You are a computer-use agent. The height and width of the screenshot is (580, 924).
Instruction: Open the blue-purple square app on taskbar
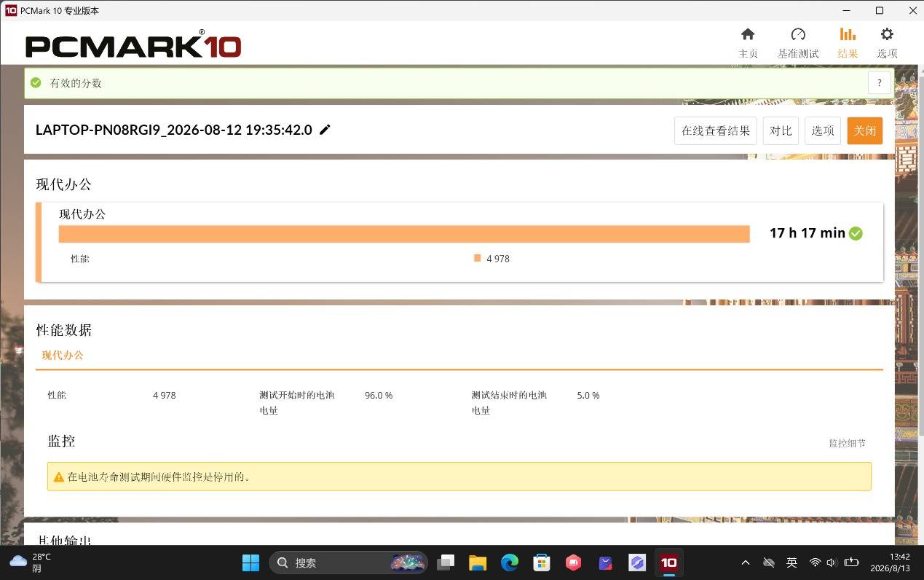[637, 563]
